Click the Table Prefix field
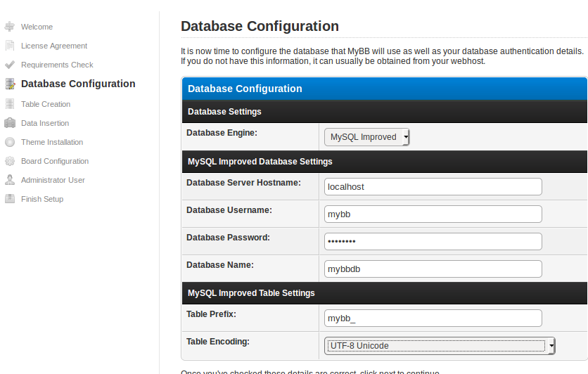 point(433,318)
